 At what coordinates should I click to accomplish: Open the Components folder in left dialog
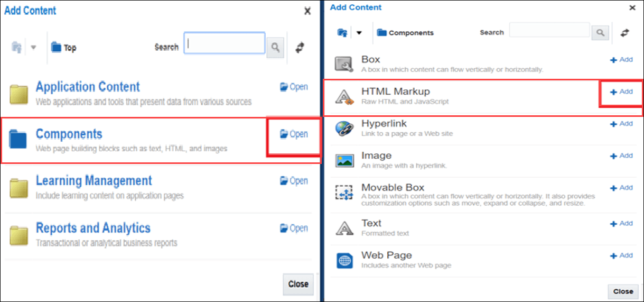pos(294,134)
